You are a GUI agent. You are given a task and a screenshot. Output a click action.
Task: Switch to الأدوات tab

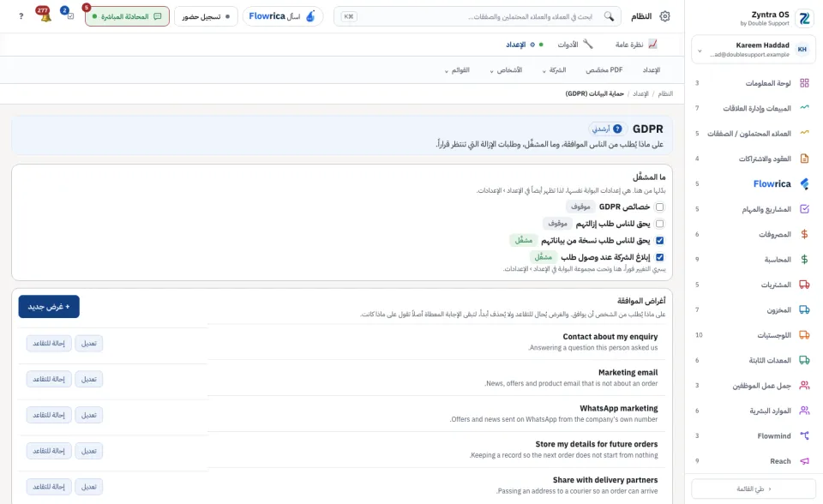(x=574, y=45)
